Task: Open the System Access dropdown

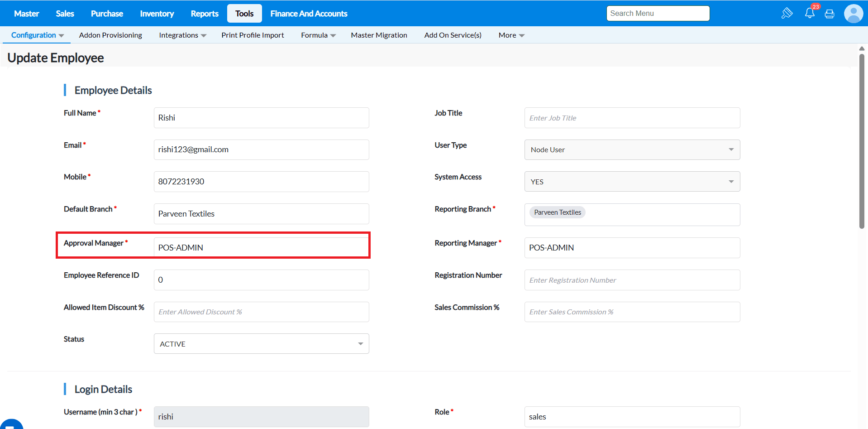Action: point(632,182)
